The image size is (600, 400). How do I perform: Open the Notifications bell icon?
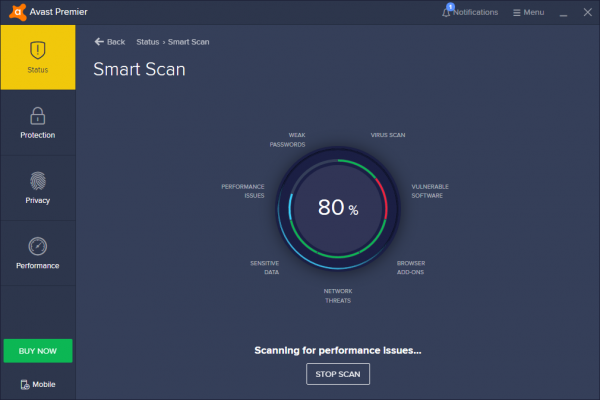tap(446, 12)
